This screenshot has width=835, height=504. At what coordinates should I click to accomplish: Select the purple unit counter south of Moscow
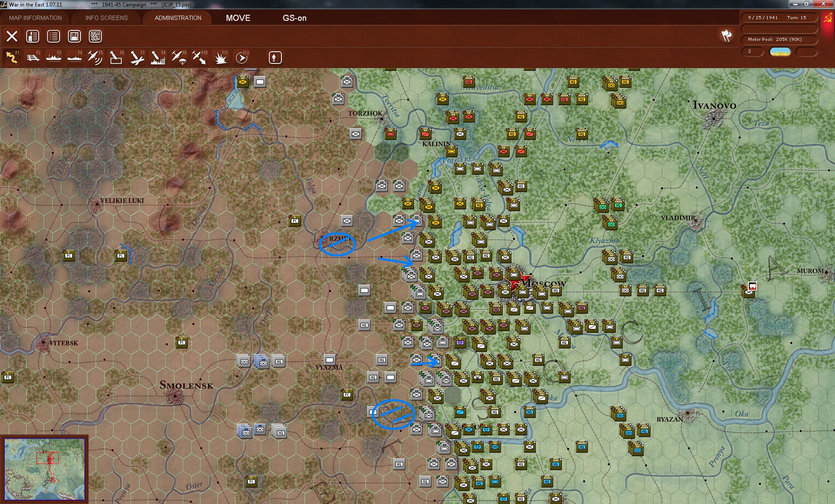pyautogui.click(x=460, y=342)
